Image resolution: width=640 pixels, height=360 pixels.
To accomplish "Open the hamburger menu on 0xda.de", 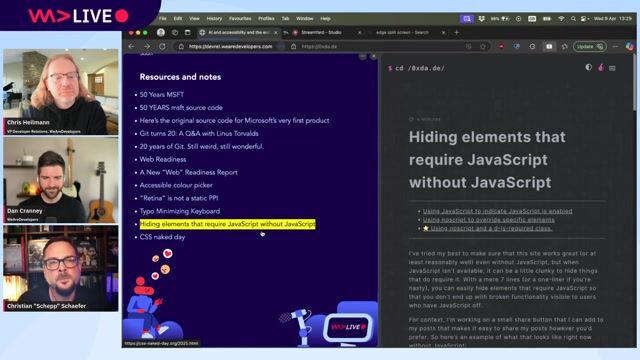I will 612,68.
